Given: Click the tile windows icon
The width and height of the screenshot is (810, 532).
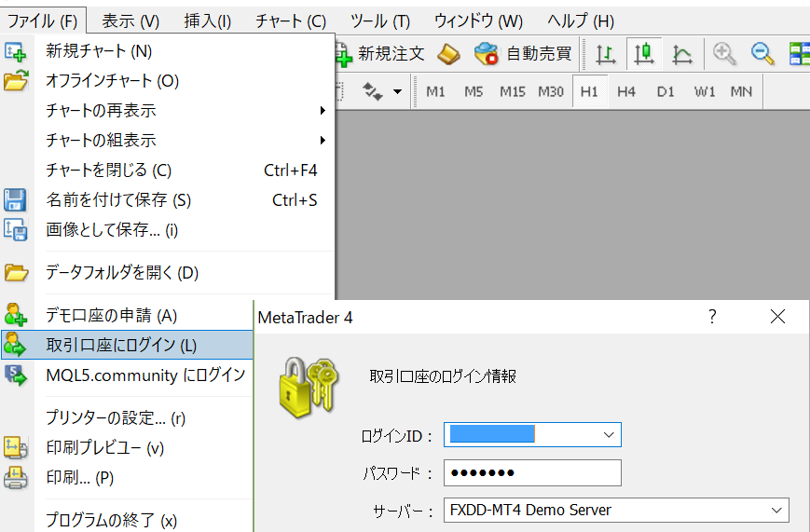Looking at the screenshot, I should tap(799, 54).
